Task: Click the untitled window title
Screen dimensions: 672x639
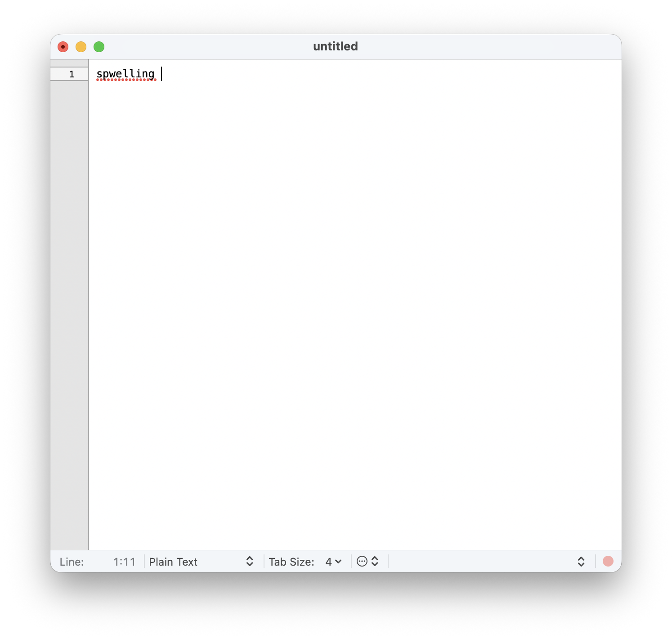Action: click(x=336, y=46)
